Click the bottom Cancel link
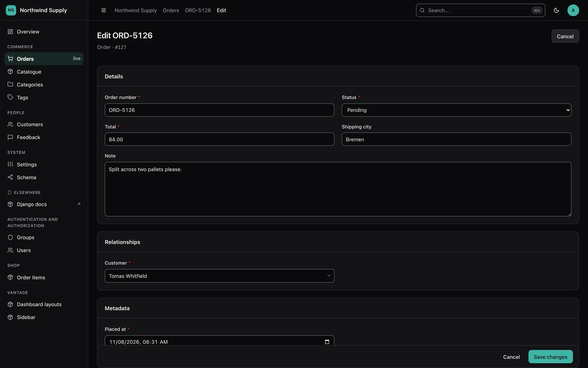The width and height of the screenshot is (588, 368). click(511, 357)
